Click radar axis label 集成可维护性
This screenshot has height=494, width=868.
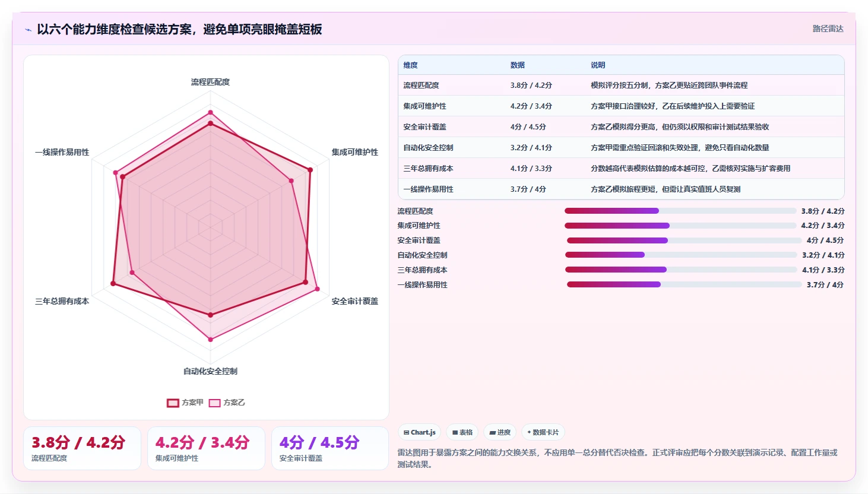click(x=354, y=153)
